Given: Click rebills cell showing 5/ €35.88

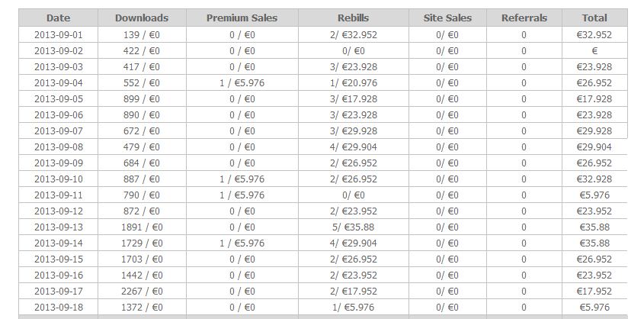Looking at the screenshot, I should tap(353, 227).
